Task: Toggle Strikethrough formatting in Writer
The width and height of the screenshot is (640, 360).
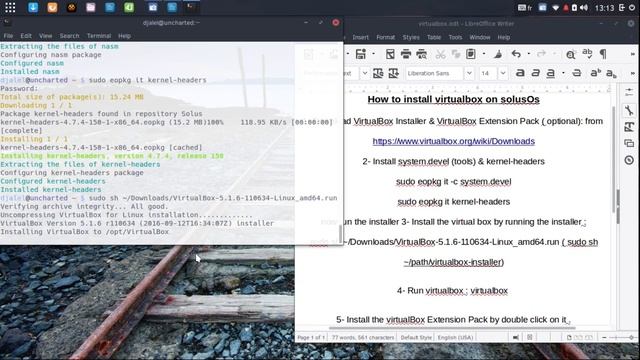Action: point(576,73)
